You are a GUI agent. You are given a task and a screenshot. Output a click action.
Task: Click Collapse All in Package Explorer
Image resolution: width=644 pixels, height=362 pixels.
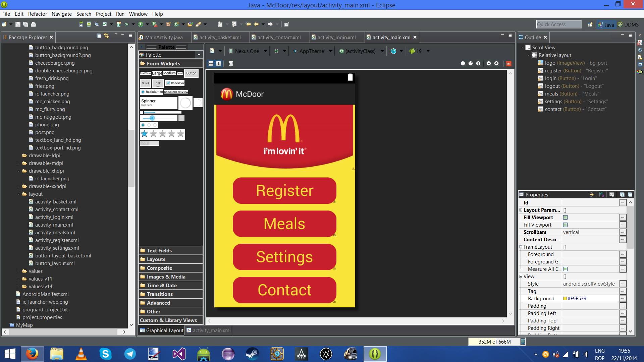click(x=99, y=36)
